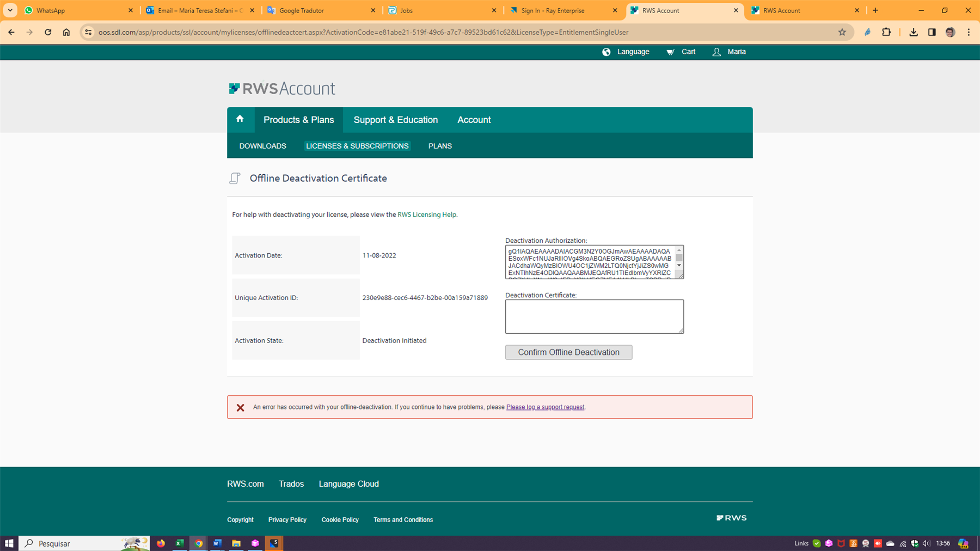The width and height of the screenshot is (980, 551).
Task: Open Firefox from the taskbar
Action: click(161, 543)
